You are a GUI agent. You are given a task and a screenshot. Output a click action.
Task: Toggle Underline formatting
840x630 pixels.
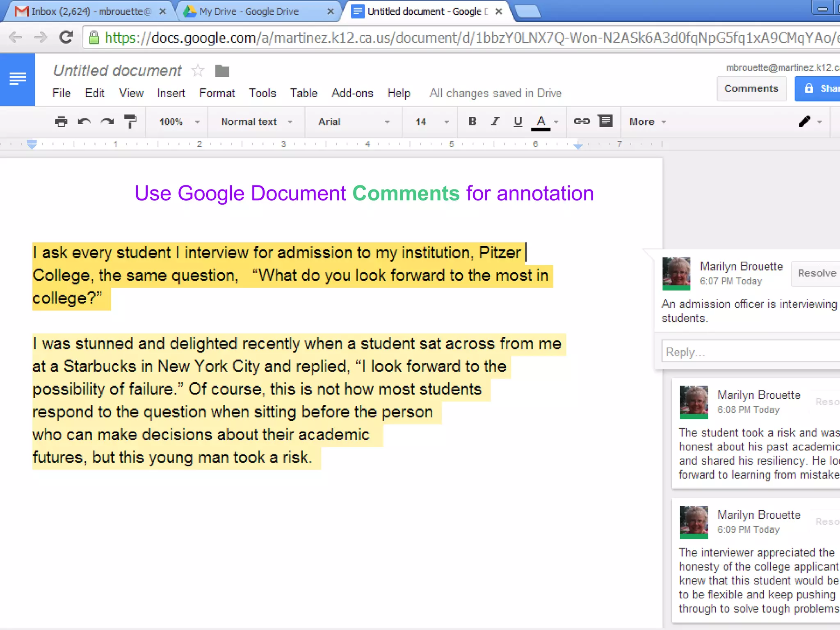(x=518, y=121)
